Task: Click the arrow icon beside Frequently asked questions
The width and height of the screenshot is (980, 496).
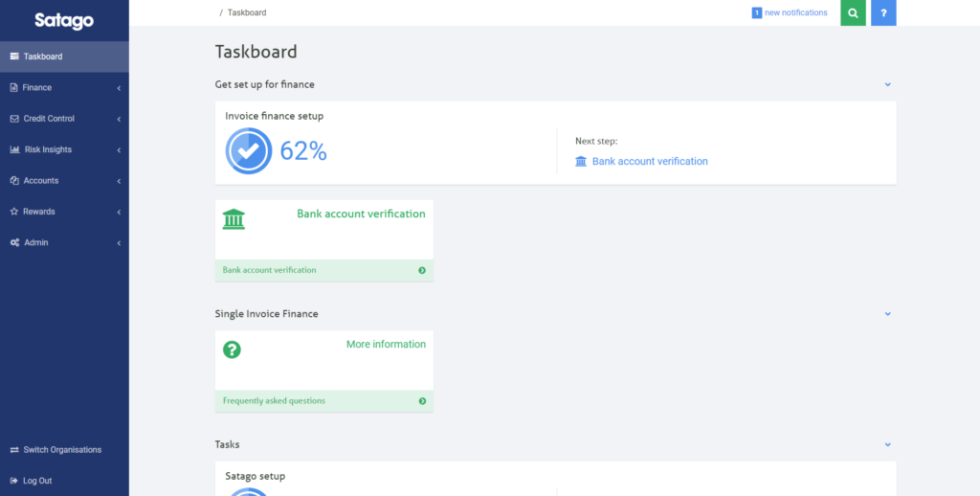Action: click(x=422, y=401)
